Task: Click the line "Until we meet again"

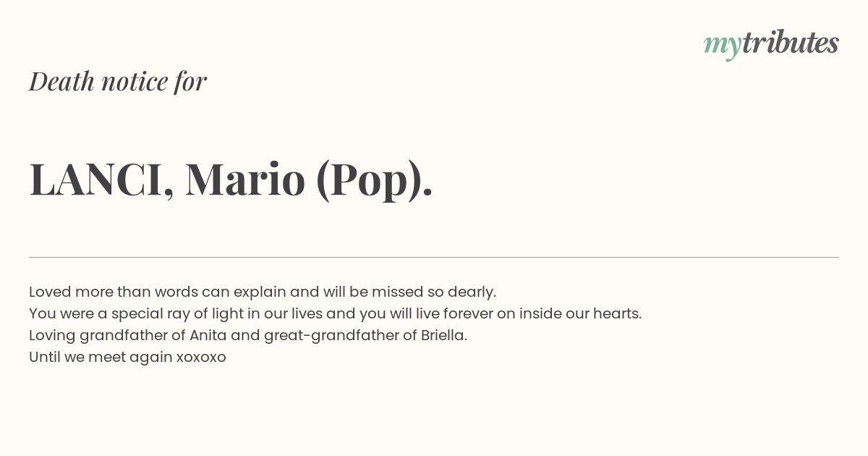Action: (127, 358)
